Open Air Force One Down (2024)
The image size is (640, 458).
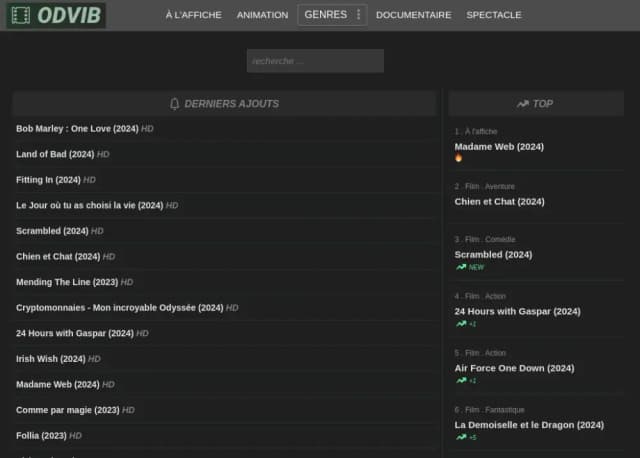pyautogui.click(x=514, y=368)
